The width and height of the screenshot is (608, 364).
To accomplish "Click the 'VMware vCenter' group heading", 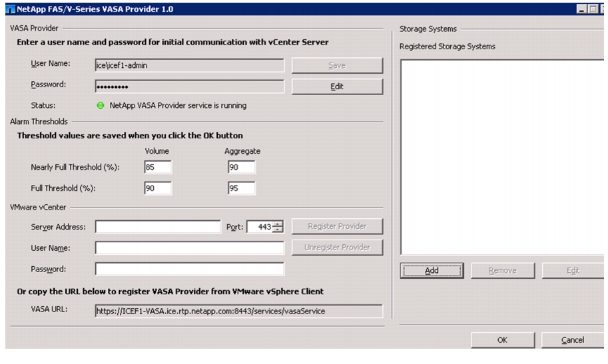I will click(x=38, y=208).
